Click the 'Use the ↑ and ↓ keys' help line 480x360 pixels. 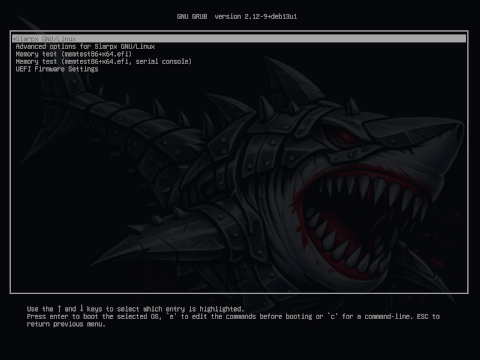click(x=135, y=309)
